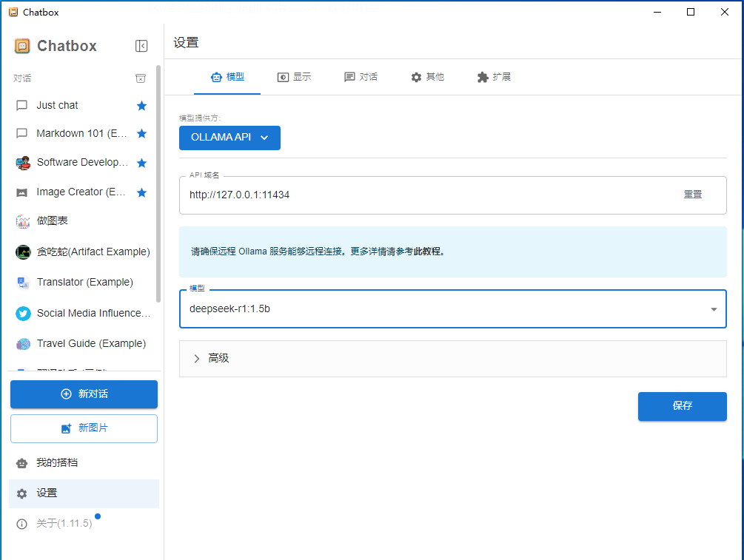Unstar the Software Developer conversation
Screen dimensions: 744x560
pyautogui.click(x=141, y=163)
